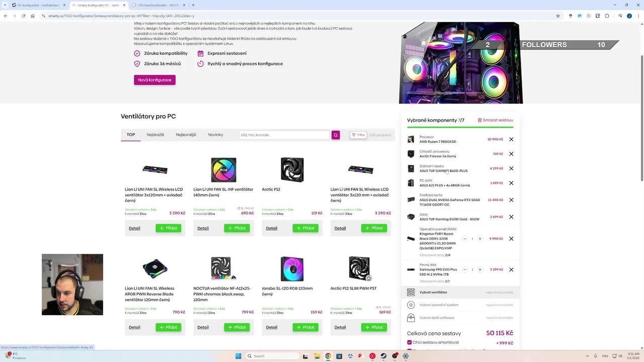This screenshot has height=362, width=644.
Task: Switch to the Nejdražší sorting tab
Action: coord(155,135)
